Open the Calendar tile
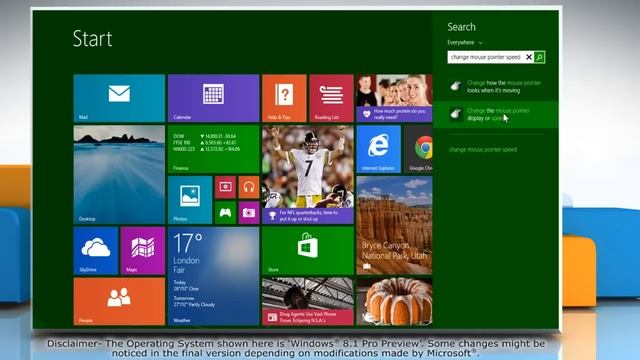640x360 pixels. [213, 98]
